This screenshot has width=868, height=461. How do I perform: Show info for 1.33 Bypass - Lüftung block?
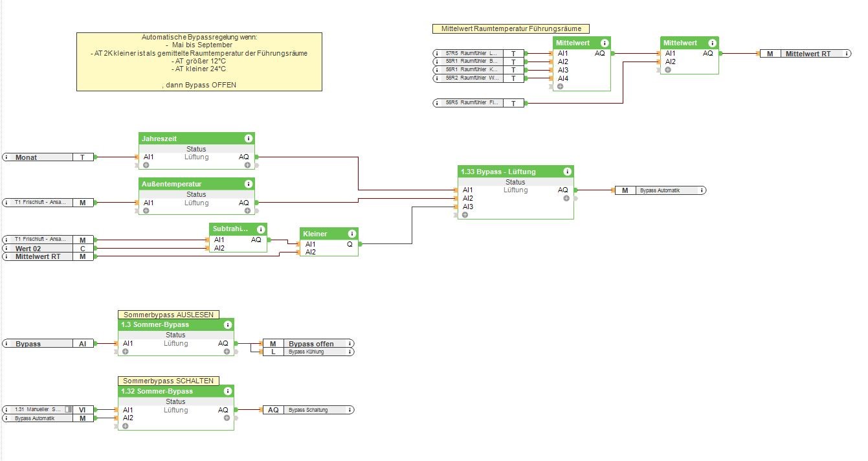tap(567, 172)
